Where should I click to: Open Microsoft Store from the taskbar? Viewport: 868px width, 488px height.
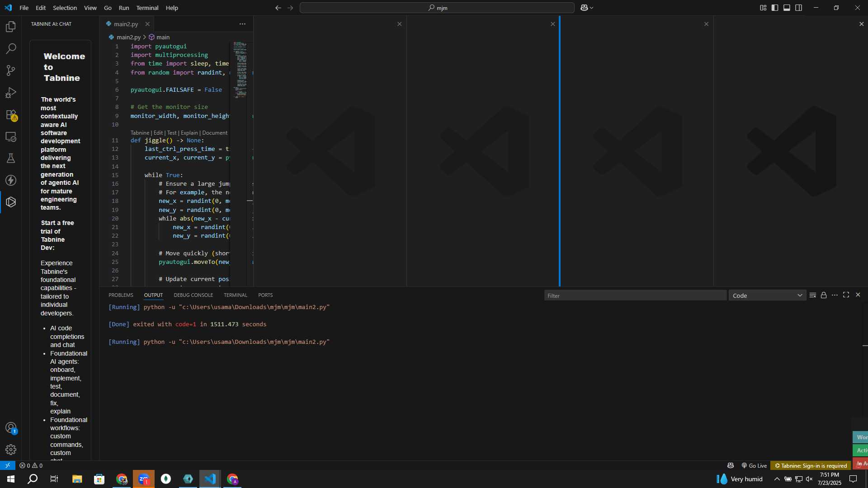coord(99,479)
